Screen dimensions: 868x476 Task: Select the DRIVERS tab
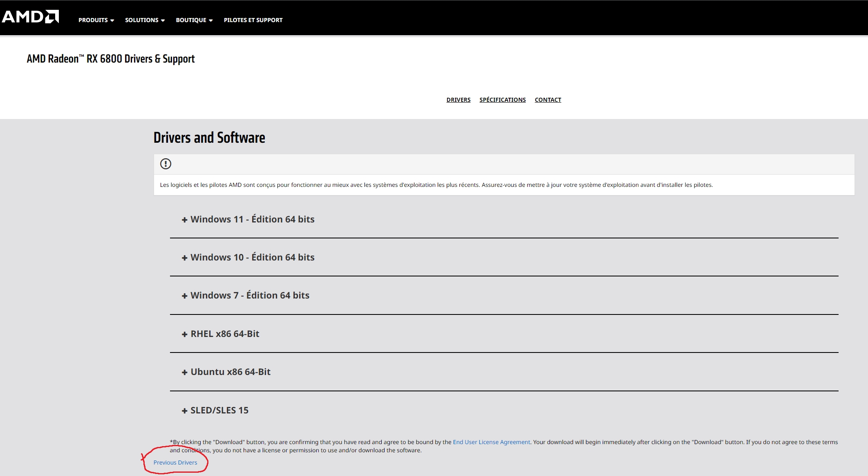(459, 99)
